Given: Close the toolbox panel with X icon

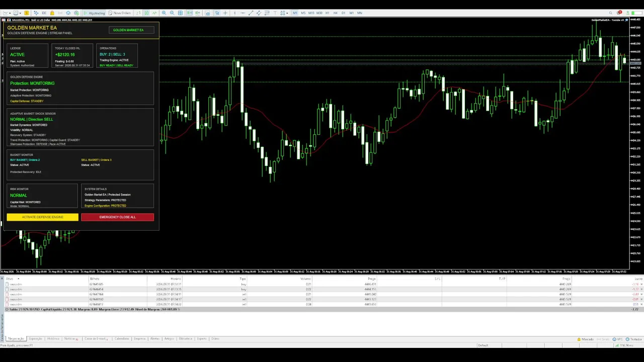Looking at the screenshot, I should point(2,279).
